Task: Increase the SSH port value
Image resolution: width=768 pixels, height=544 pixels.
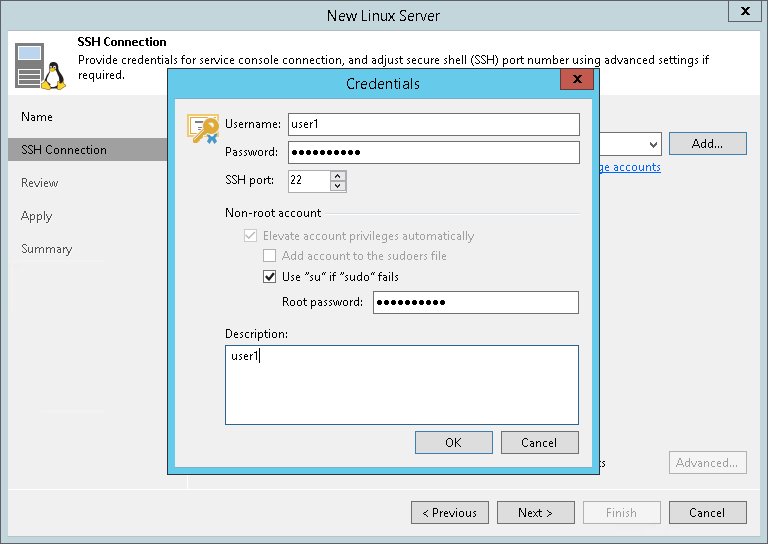Action: click(338, 176)
